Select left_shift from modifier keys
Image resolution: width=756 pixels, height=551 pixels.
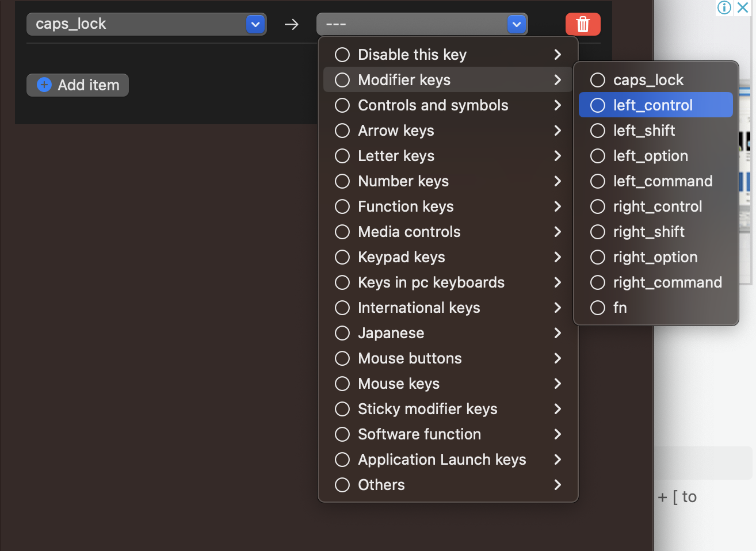[x=644, y=131]
